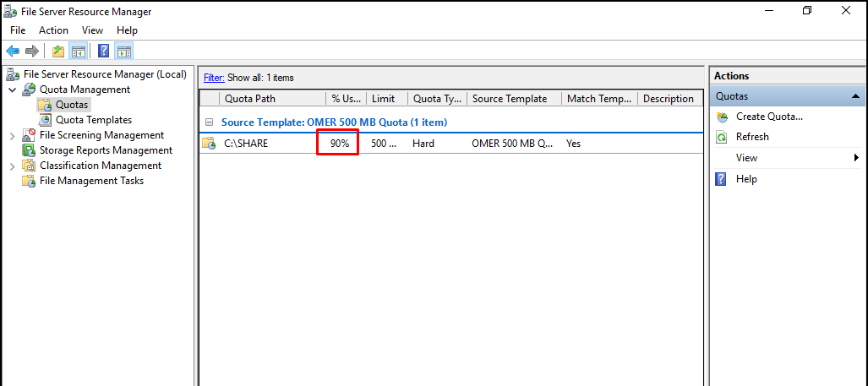The height and width of the screenshot is (386, 868).
Task: Open the View menu in menu bar
Action: pos(92,30)
